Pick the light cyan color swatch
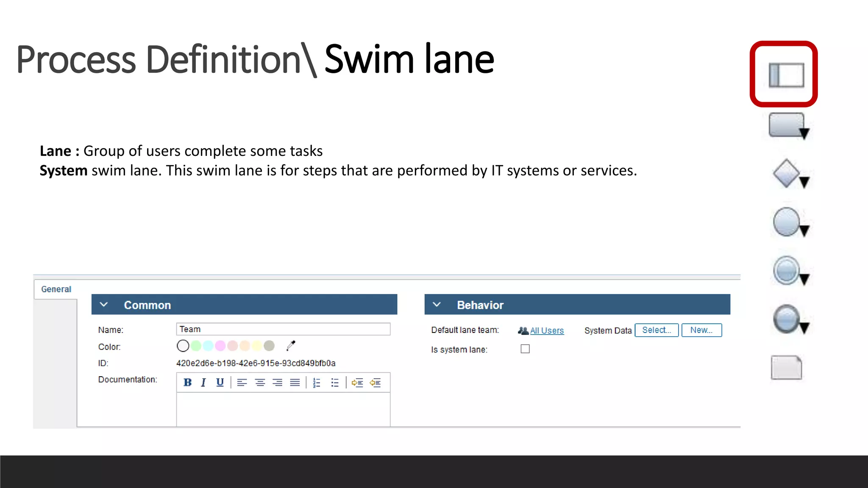Image resolution: width=868 pixels, height=488 pixels. click(x=208, y=346)
